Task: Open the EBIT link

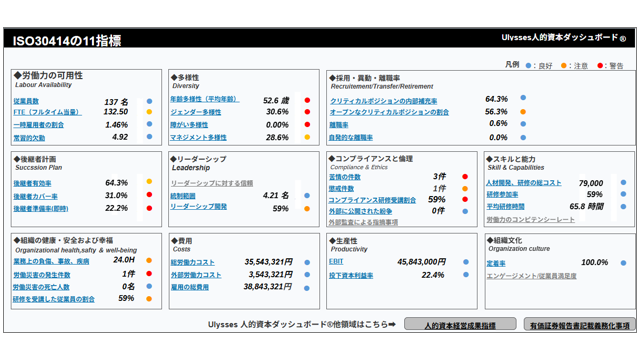Action: click(x=336, y=261)
